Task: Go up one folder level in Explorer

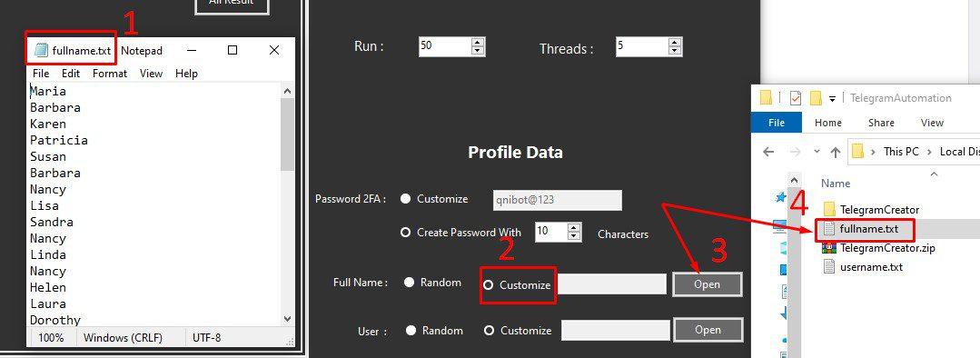Action: [x=835, y=152]
